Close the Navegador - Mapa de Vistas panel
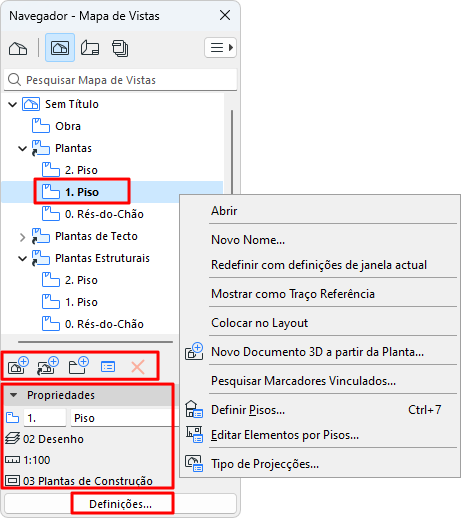The height and width of the screenshot is (518, 461). point(225,15)
